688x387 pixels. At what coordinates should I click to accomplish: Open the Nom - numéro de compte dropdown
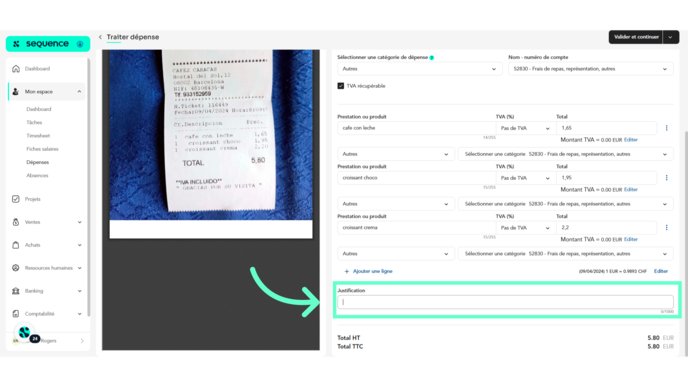591,69
